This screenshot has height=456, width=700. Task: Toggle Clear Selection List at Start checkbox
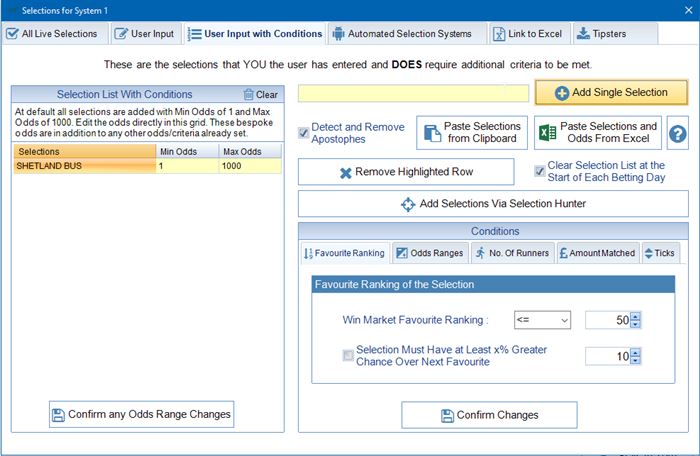click(540, 171)
